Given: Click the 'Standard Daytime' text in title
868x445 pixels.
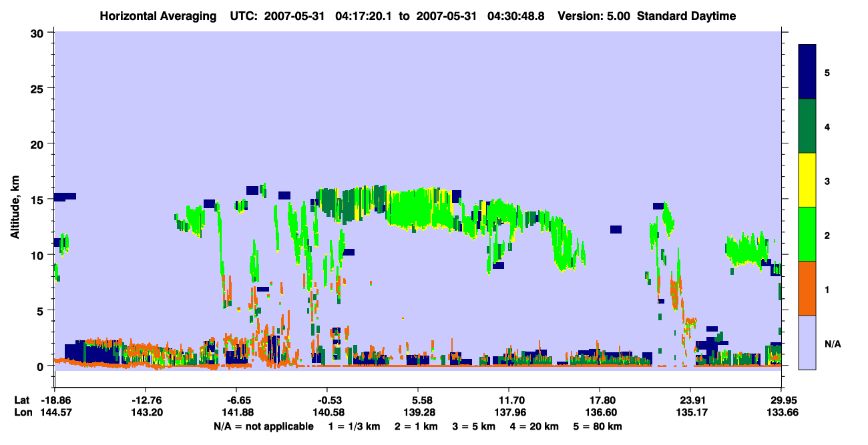Looking at the screenshot, I should [x=686, y=16].
